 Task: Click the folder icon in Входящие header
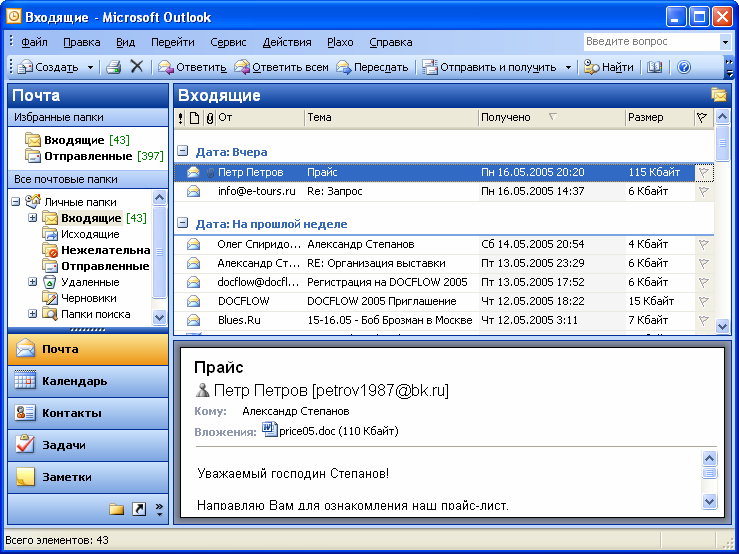pos(719,95)
